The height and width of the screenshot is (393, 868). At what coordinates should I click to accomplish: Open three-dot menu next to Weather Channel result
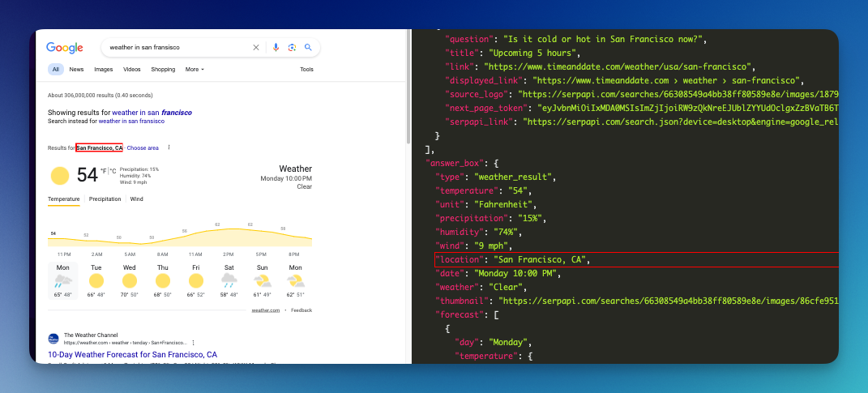(x=193, y=343)
